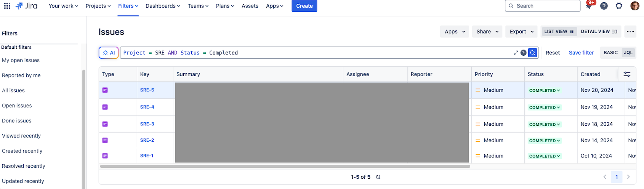Click the sidebar vertical scrollbar
The height and width of the screenshot is (189, 644).
click(x=84, y=130)
